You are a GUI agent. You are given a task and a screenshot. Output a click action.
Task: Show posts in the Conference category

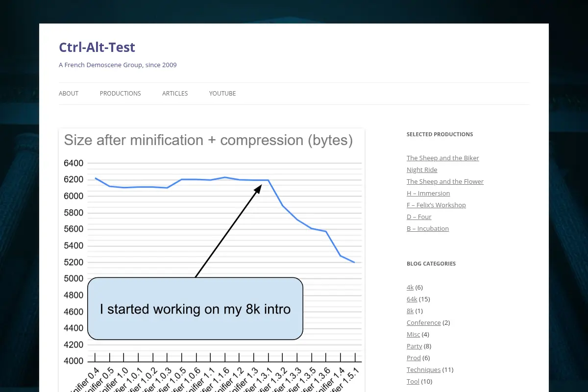pos(423,322)
